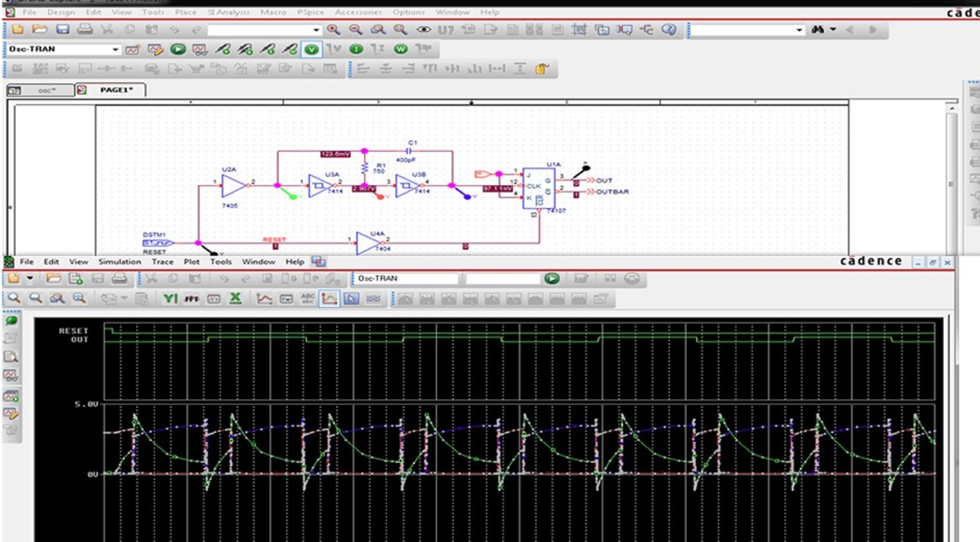Viewport: 980px width, 542px height.
Task: Toggle the mark data points button
Action: 329,299
